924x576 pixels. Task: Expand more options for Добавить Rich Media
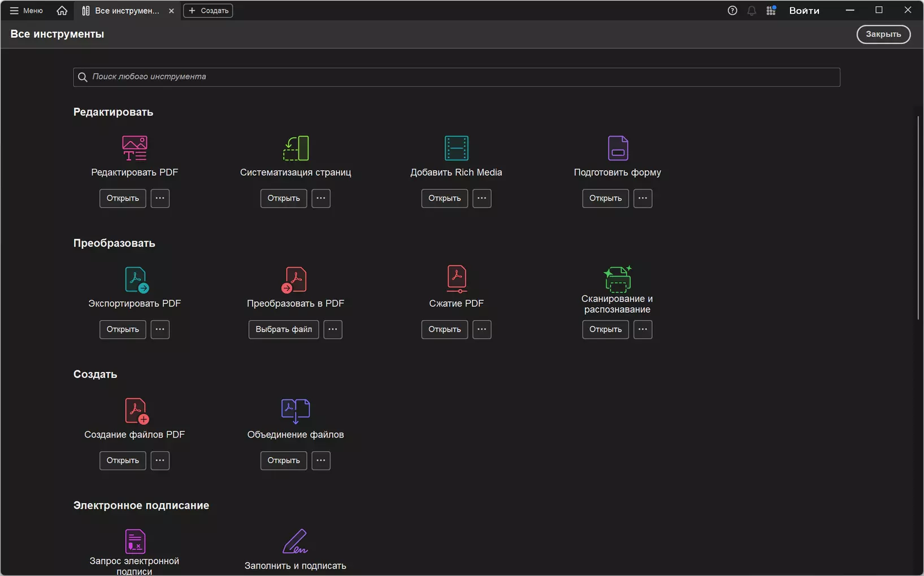pos(482,198)
